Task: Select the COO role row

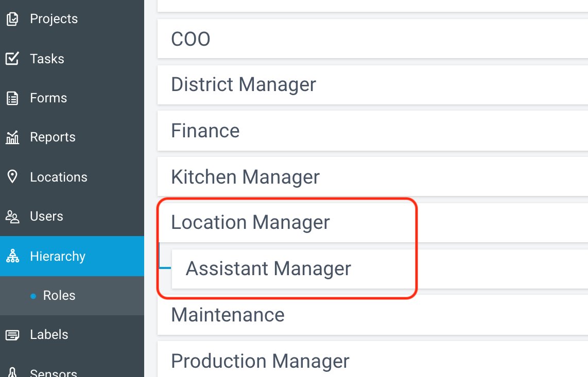Action: (x=373, y=39)
